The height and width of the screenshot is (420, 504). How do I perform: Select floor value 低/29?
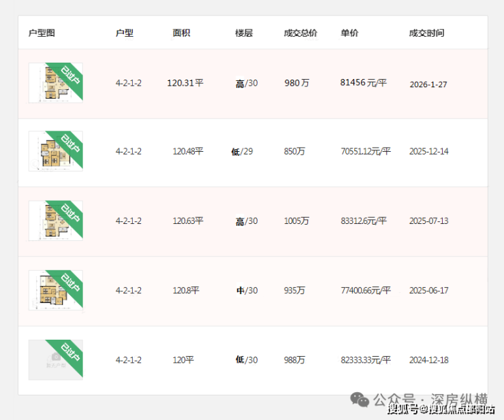(242, 151)
